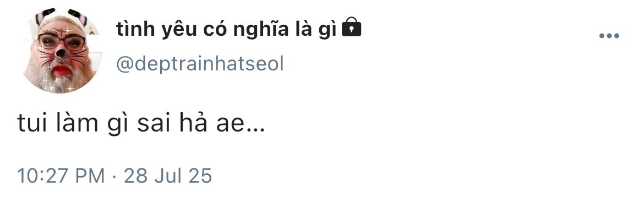
Task: Click the padlock protected-account icon
Action: (352, 27)
